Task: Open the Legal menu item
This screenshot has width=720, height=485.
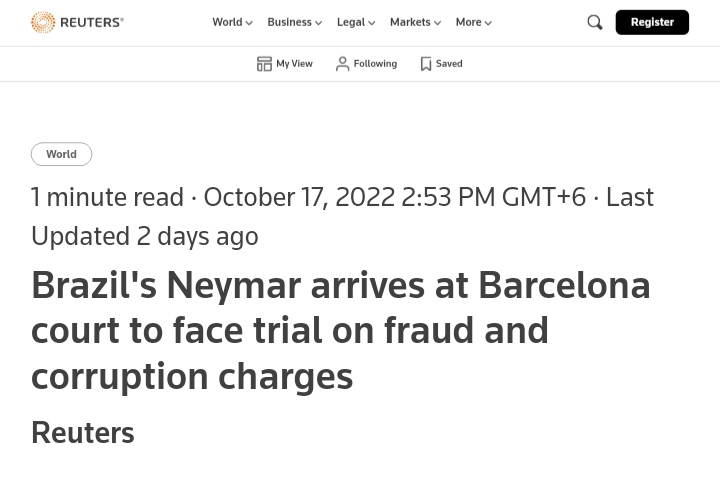Action: click(x=351, y=22)
